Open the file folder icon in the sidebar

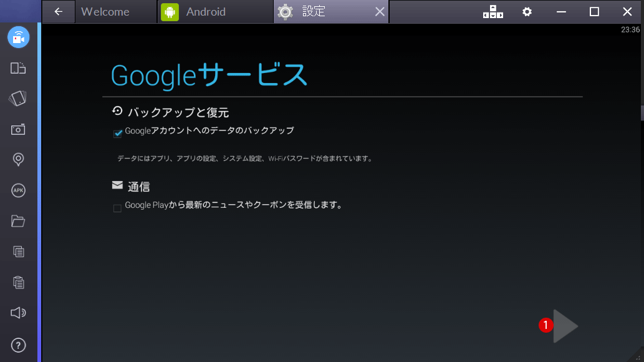click(x=18, y=221)
